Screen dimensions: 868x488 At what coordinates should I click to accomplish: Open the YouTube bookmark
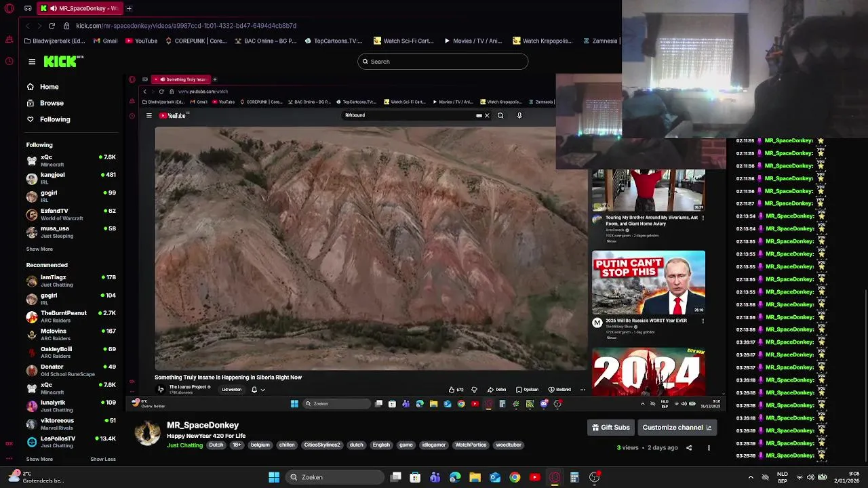point(141,41)
